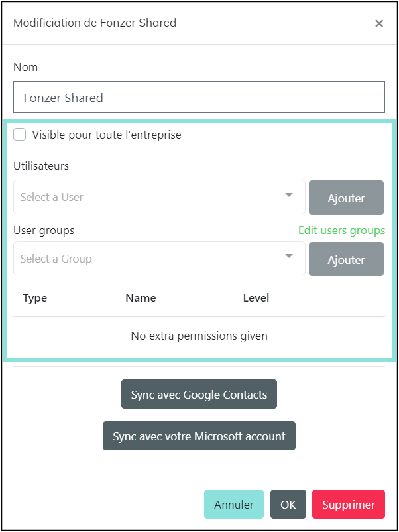Click the Level column header
399x532 pixels.
tap(256, 298)
